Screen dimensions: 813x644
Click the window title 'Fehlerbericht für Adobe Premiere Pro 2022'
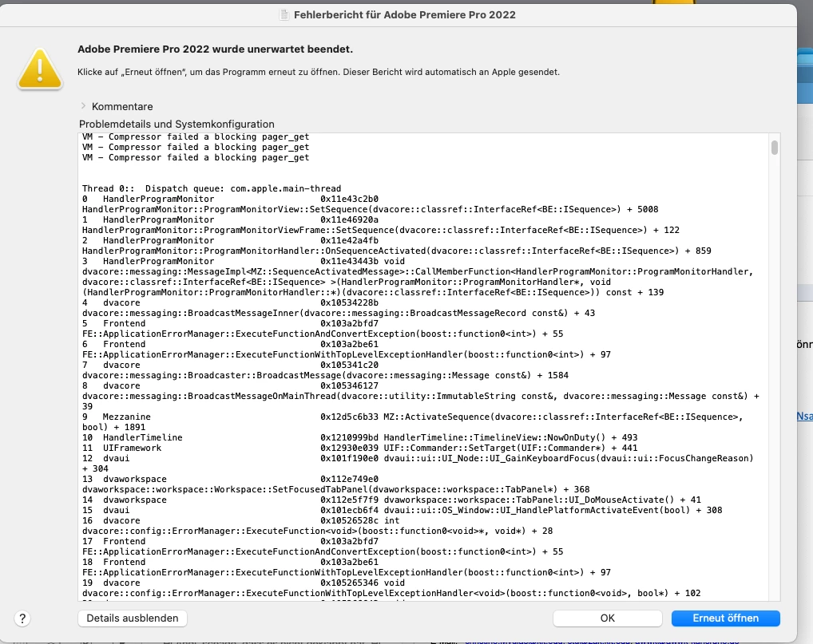click(404, 14)
